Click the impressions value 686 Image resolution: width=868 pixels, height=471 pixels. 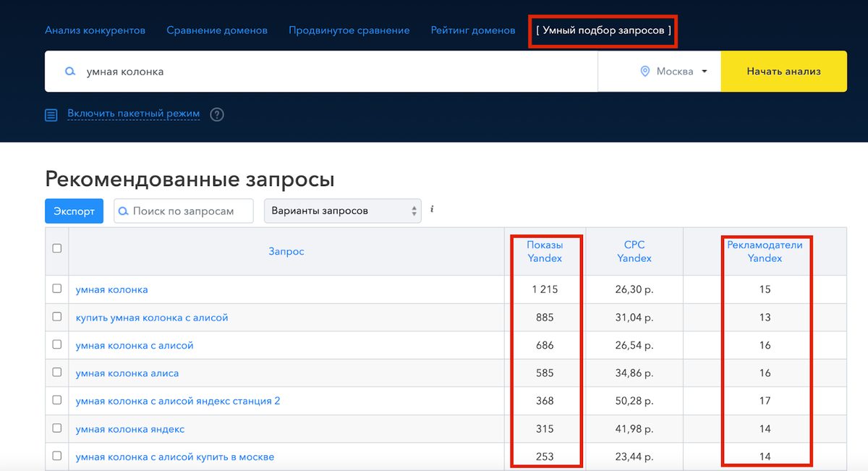[x=545, y=346]
